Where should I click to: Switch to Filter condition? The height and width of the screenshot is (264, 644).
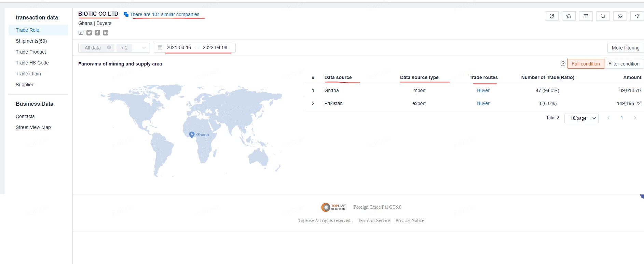(624, 64)
